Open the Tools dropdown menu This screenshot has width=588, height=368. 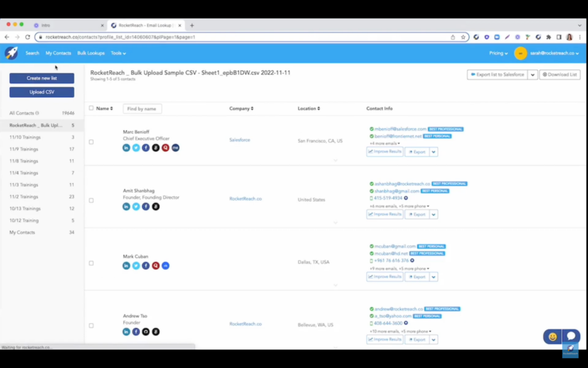(118, 53)
